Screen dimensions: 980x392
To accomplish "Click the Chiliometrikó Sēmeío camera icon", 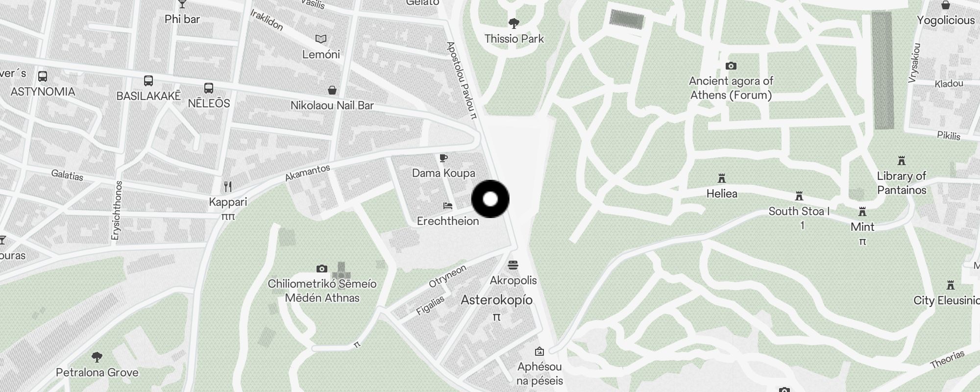I will (x=321, y=269).
